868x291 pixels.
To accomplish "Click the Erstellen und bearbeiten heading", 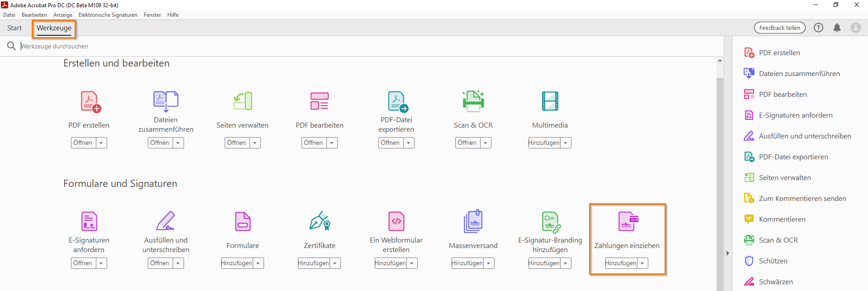I will 116,63.
